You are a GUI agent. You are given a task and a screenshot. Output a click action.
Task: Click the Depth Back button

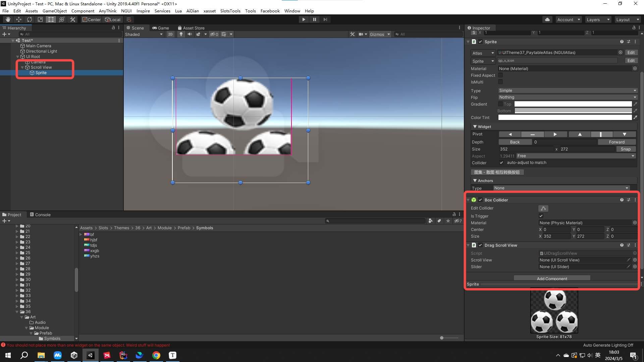[515, 142]
